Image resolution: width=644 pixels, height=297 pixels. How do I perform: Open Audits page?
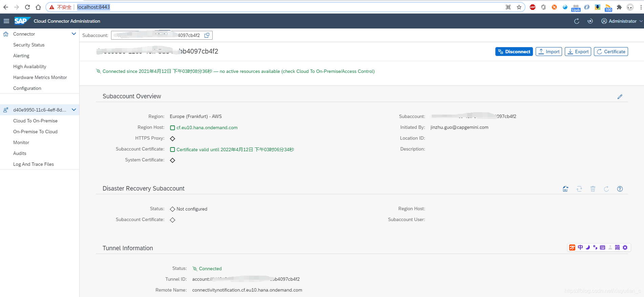tap(20, 153)
